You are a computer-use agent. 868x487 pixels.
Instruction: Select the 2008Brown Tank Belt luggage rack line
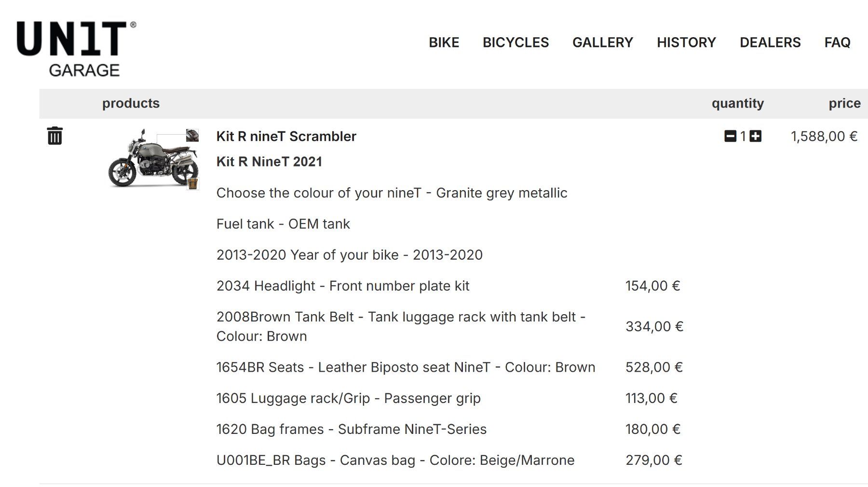point(401,326)
